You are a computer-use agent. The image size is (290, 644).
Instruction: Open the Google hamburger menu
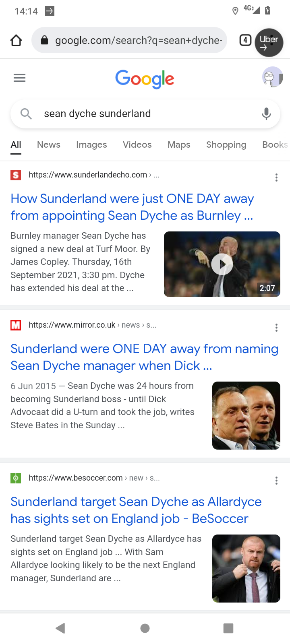(x=19, y=78)
